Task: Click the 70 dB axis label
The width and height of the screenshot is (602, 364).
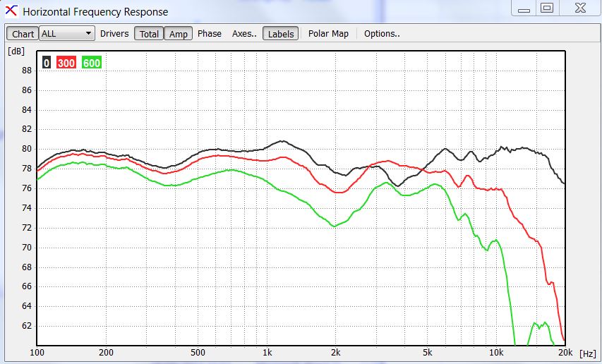Action: pos(27,248)
